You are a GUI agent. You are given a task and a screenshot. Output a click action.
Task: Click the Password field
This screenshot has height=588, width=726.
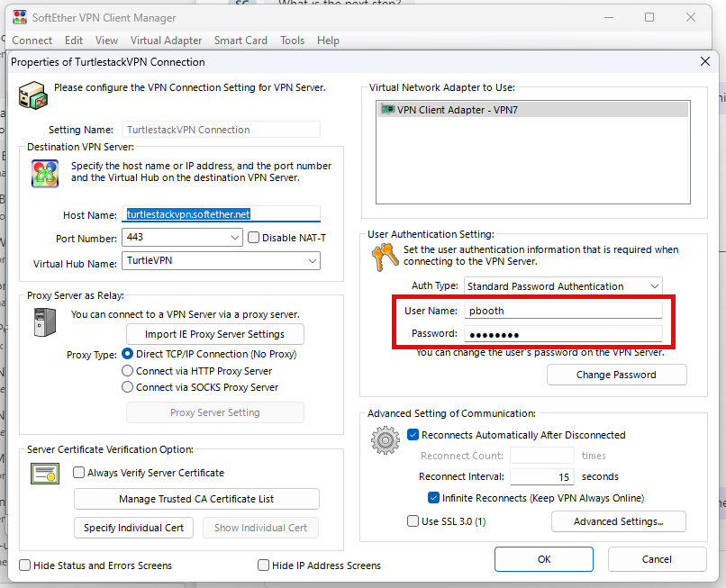pyautogui.click(x=563, y=334)
